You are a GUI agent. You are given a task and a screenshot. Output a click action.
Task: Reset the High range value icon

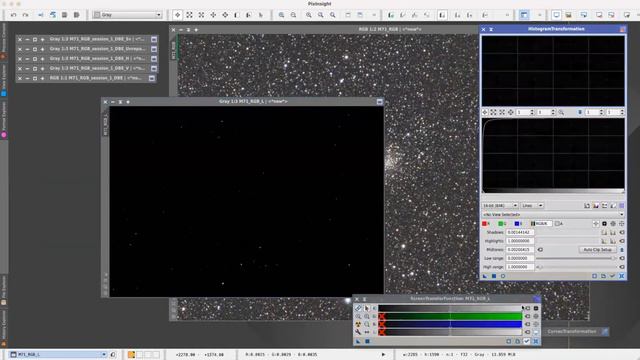click(622, 267)
